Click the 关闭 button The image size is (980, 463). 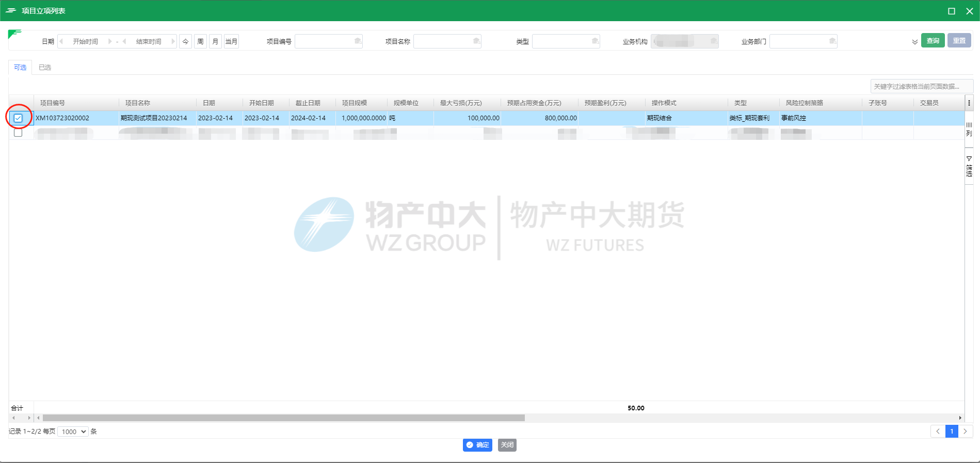507,445
